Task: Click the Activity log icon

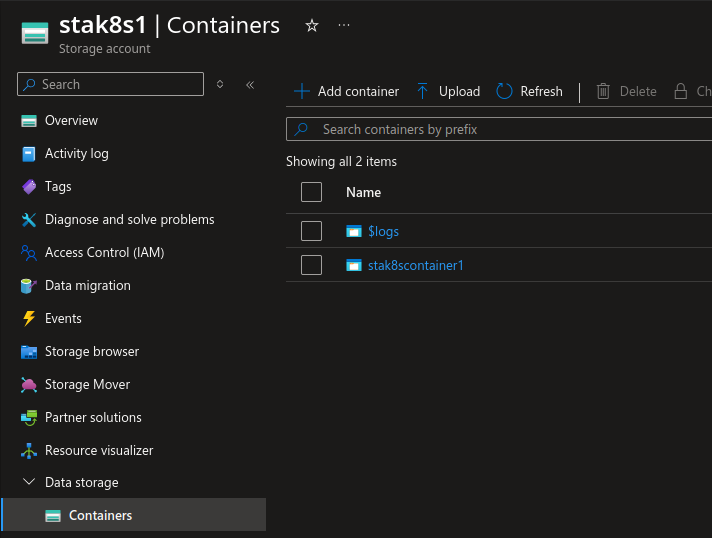Action: click(x=29, y=154)
